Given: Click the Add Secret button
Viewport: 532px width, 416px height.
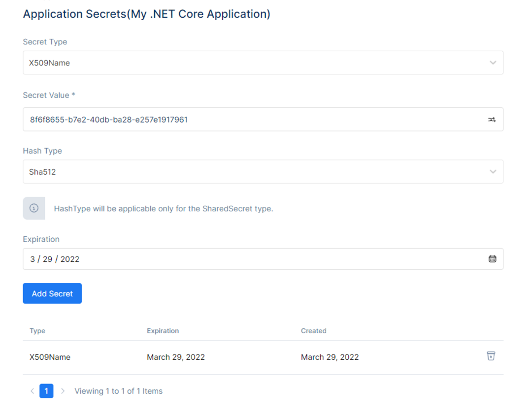Looking at the screenshot, I should tap(52, 293).
